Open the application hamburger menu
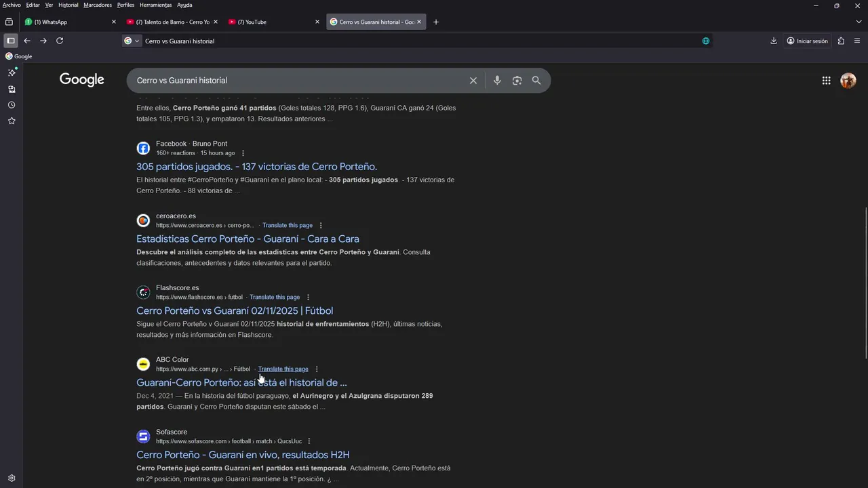This screenshot has height=488, width=868. click(x=857, y=41)
